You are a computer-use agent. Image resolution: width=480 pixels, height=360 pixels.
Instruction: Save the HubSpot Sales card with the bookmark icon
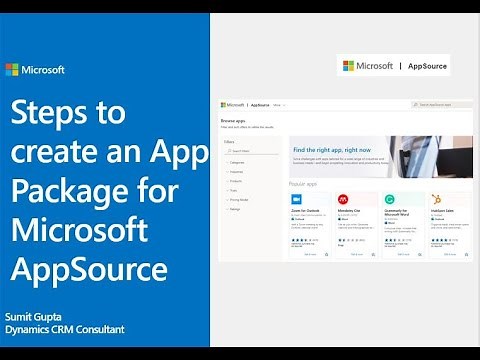[x=467, y=254]
